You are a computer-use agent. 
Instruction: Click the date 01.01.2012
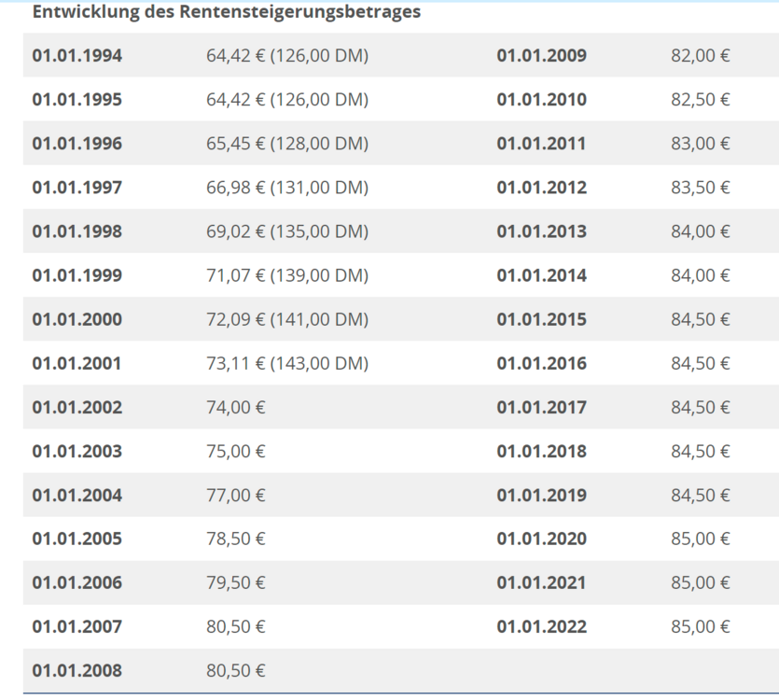(x=541, y=188)
